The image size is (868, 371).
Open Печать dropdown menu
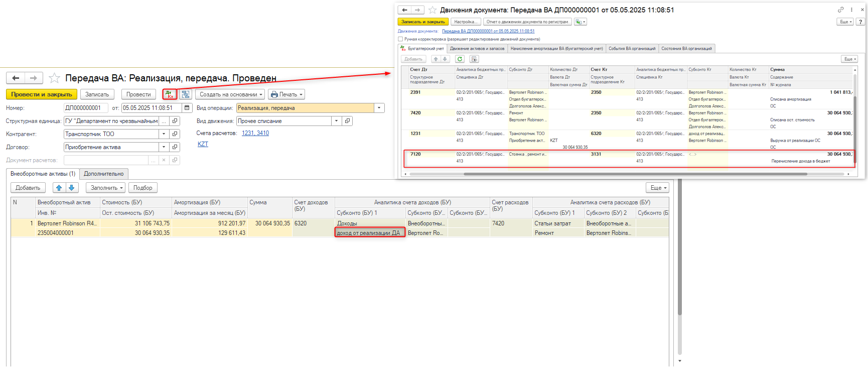(286, 94)
